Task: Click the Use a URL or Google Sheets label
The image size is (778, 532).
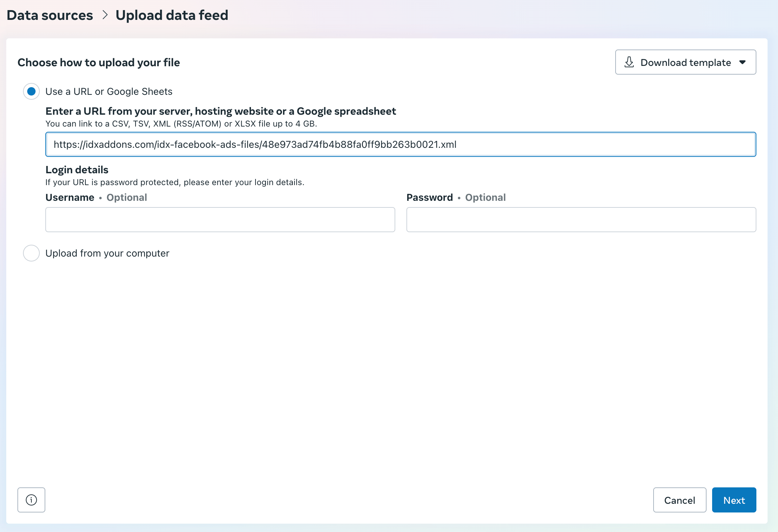Action: (x=109, y=91)
